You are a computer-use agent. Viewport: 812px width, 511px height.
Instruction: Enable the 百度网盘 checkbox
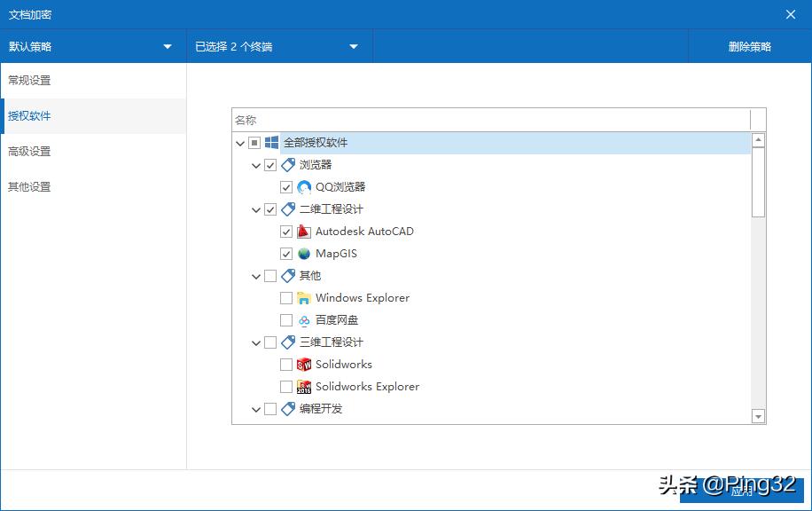[x=286, y=320]
